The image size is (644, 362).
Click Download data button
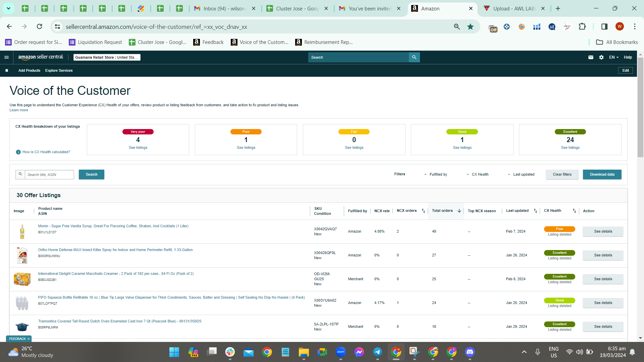pyautogui.click(x=602, y=174)
